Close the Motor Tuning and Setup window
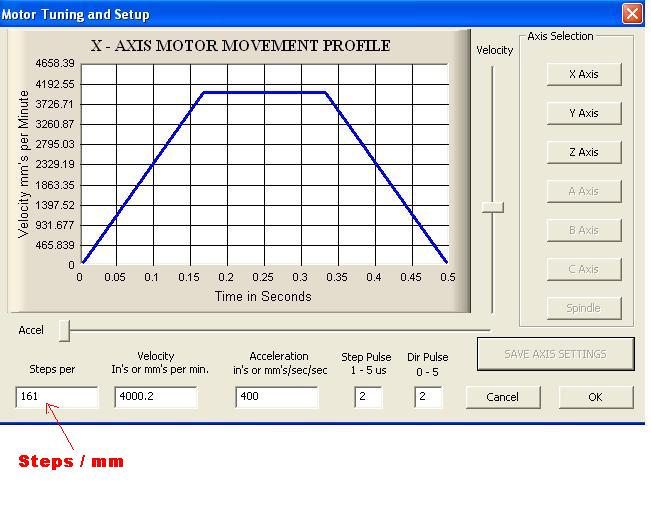Image resolution: width=651 pixels, height=512 pixels. coord(632,14)
